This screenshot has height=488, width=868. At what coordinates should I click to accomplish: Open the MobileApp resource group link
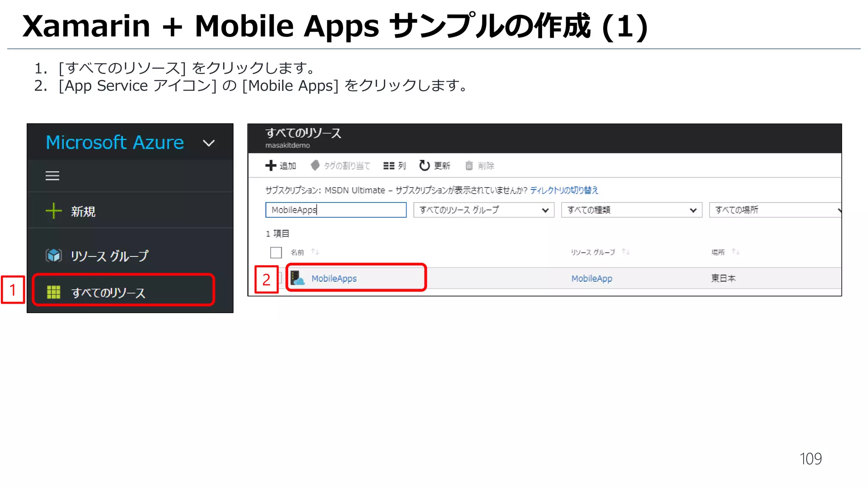coord(592,278)
